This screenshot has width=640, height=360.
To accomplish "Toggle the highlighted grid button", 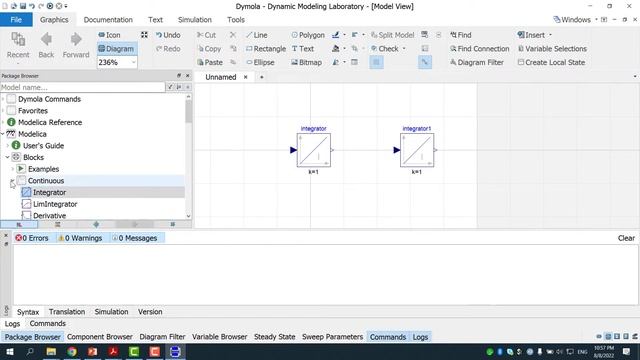I will coord(376,62).
